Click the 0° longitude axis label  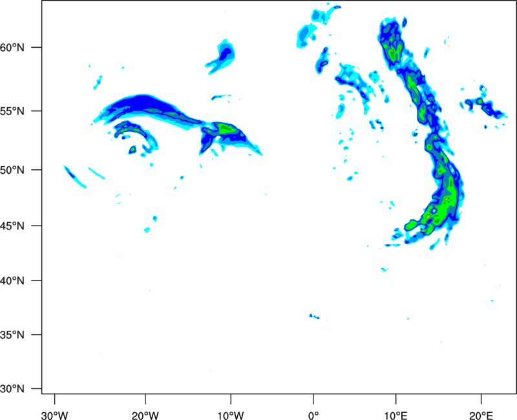point(313,415)
